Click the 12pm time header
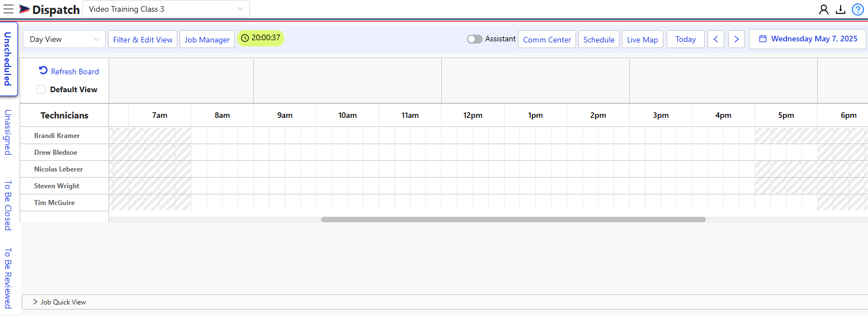Screen dimensions: 868x319 point(473,116)
